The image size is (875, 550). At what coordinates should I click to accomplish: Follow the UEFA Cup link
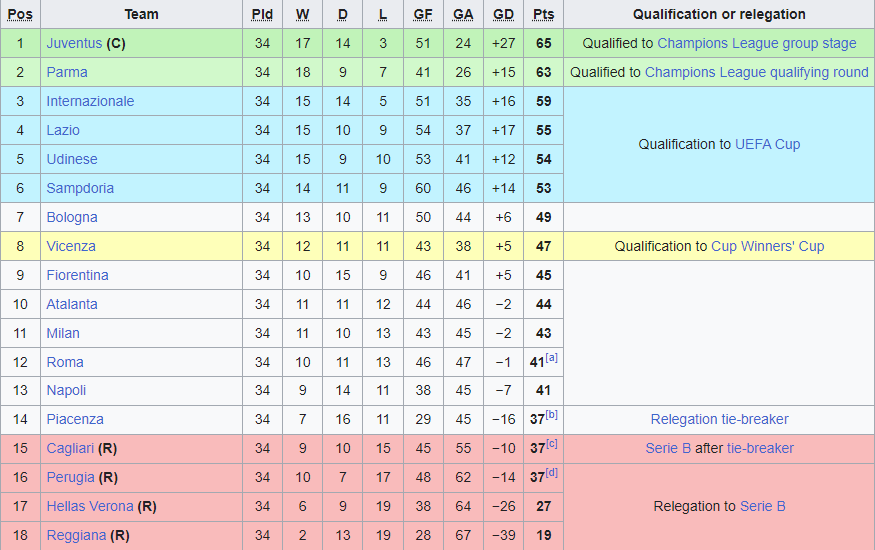click(x=767, y=144)
